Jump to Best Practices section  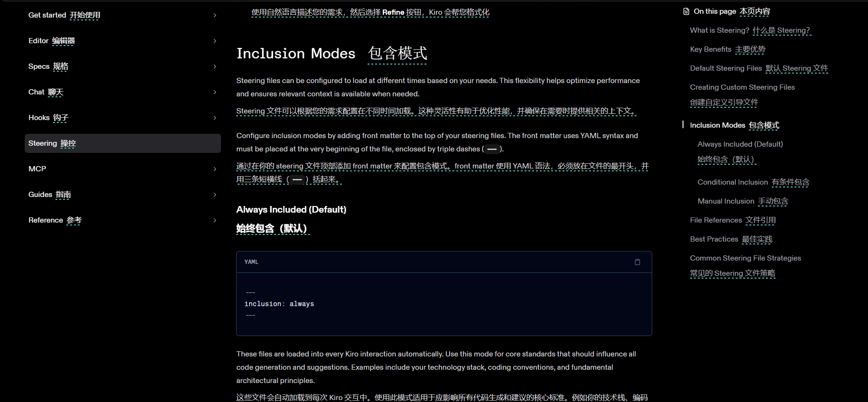coord(731,239)
